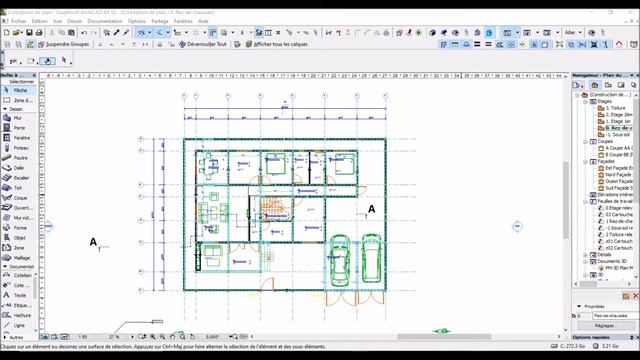Select the Porte door tool
The image size is (640, 360).
(18, 128)
